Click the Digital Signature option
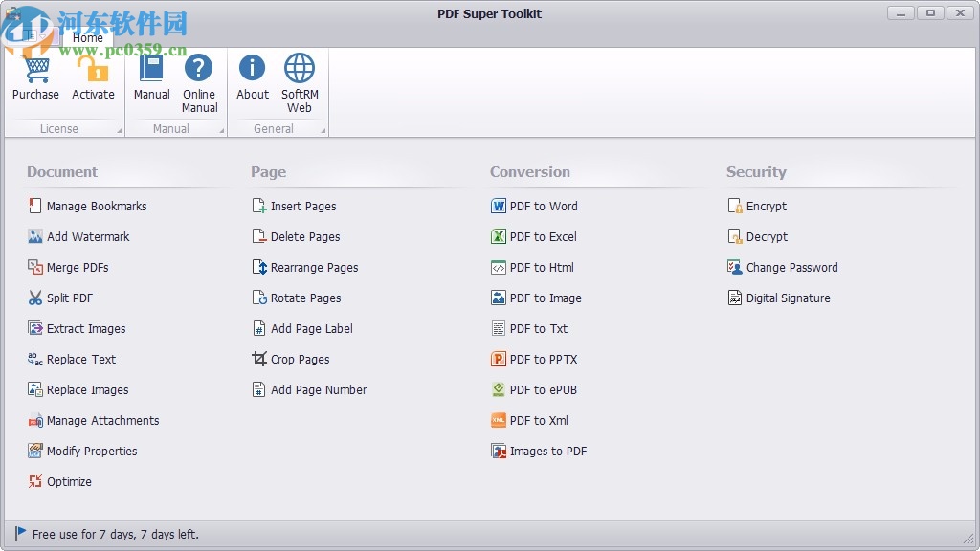The image size is (980, 551). tap(787, 298)
